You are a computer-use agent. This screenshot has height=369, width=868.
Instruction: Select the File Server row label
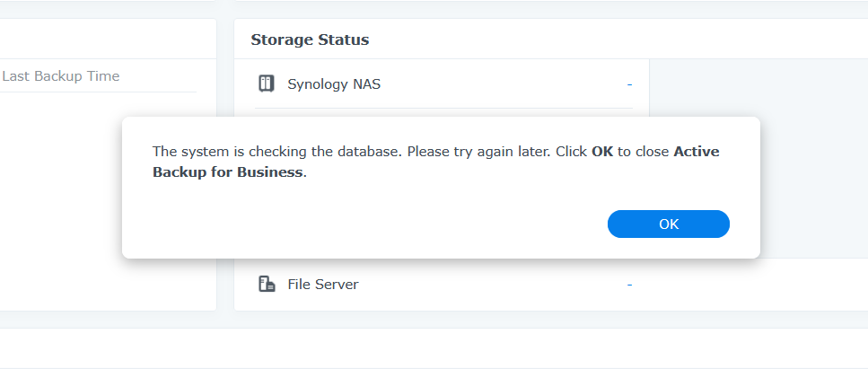point(323,285)
